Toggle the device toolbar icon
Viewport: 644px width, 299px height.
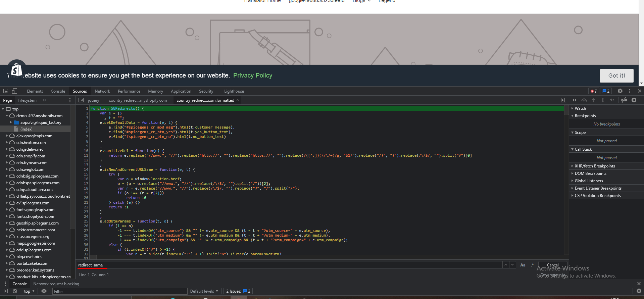pyautogui.click(x=14, y=91)
